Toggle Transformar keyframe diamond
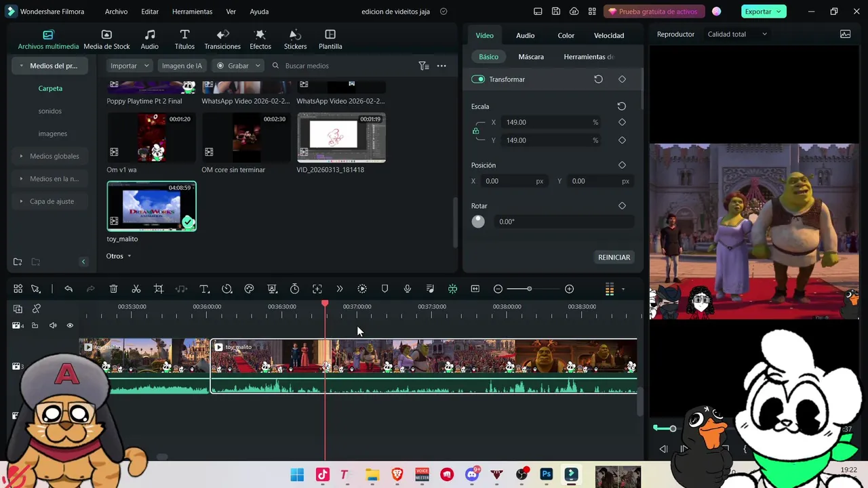 click(x=622, y=79)
